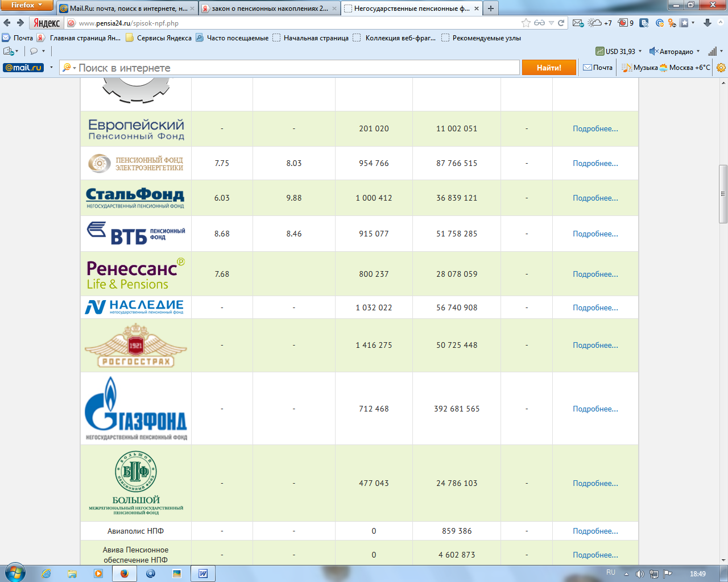This screenshot has height=582, width=728.
Task: Open reader mode glasses icon in address bar
Action: [539, 23]
